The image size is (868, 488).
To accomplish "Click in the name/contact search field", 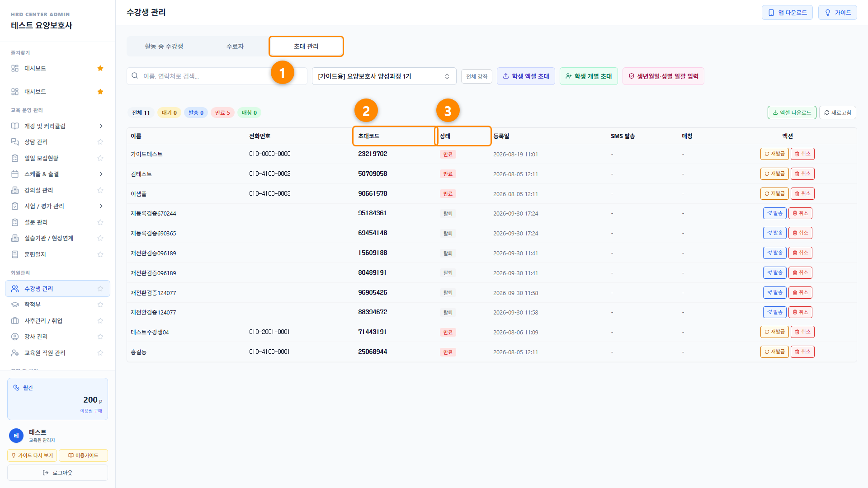I will tap(217, 76).
